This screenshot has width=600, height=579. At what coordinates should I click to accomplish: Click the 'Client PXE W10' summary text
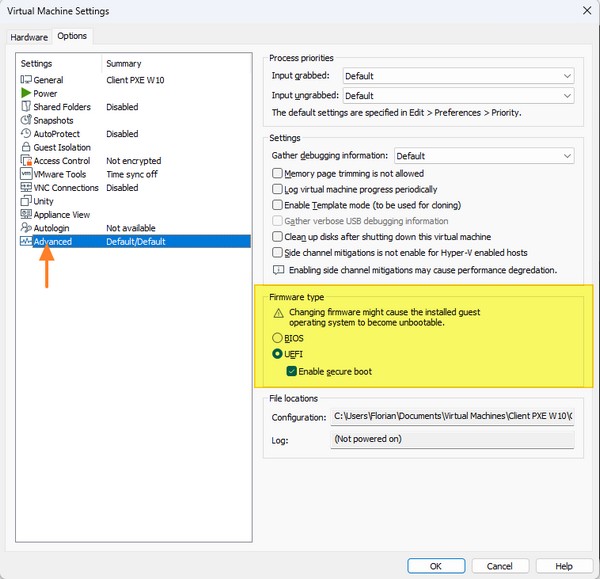pyautogui.click(x=135, y=80)
